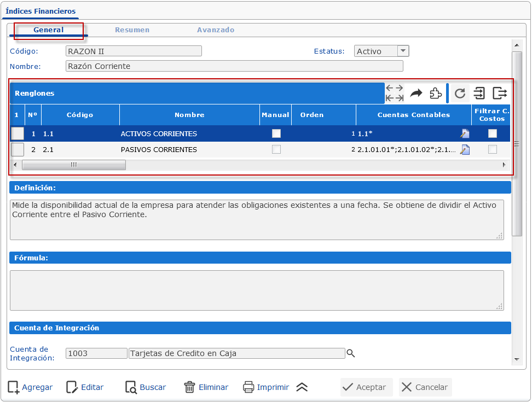Click the Eliminar button
This screenshot has height=402, width=532.
click(206, 387)
